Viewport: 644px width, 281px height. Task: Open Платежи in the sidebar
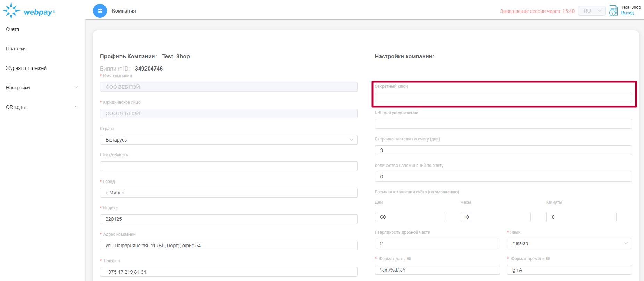pyautogui.click(x=16, y=49)
